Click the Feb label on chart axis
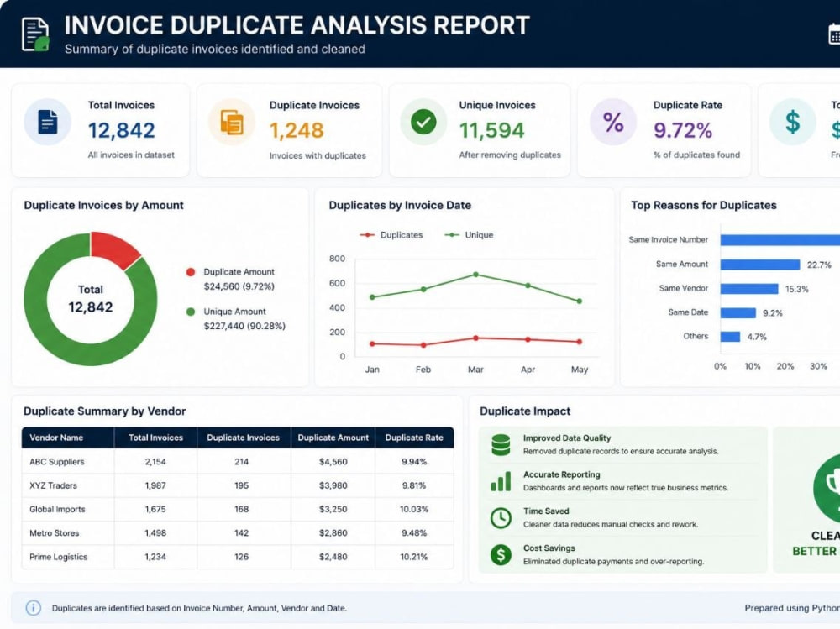The image size is (840, 629). (x=423, y=370)
